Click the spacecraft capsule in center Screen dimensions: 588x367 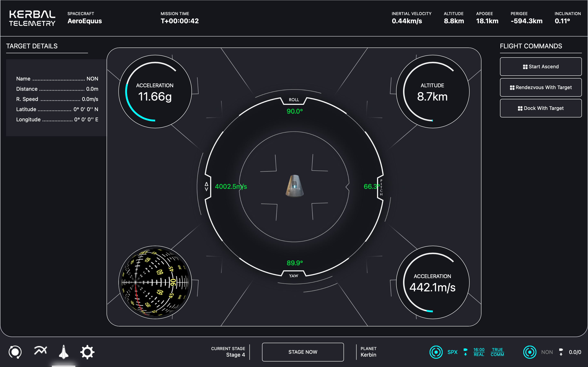294,186
